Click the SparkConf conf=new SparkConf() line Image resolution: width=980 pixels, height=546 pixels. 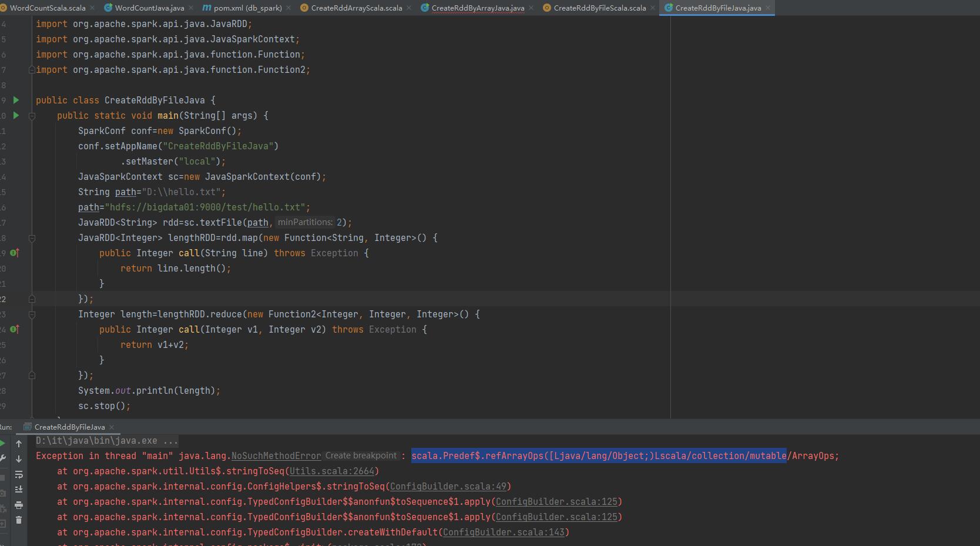pos(160,131)
